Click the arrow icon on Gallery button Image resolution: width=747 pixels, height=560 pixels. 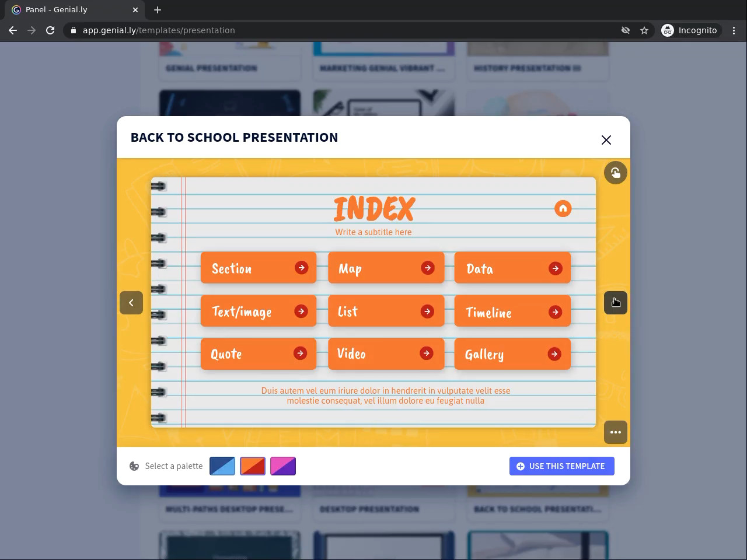(554, 354)
